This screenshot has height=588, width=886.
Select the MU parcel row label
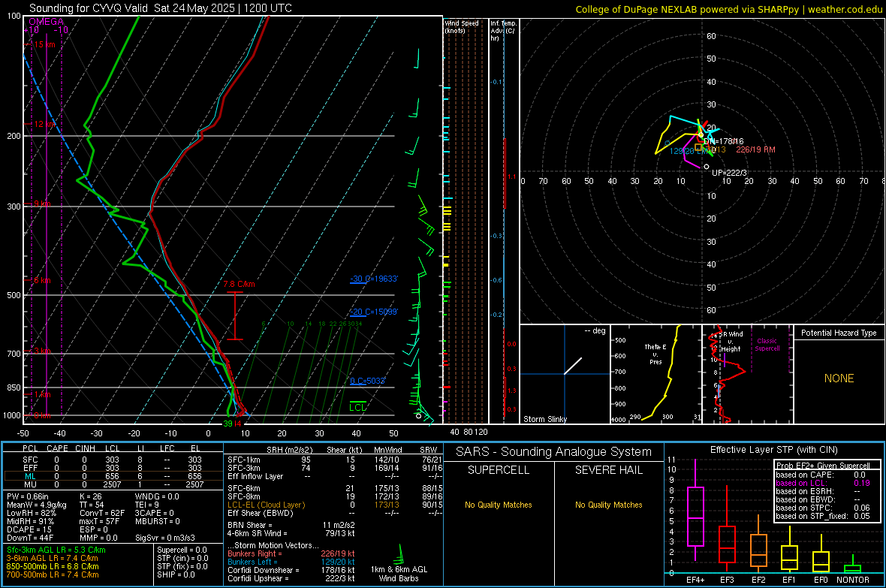30,484
